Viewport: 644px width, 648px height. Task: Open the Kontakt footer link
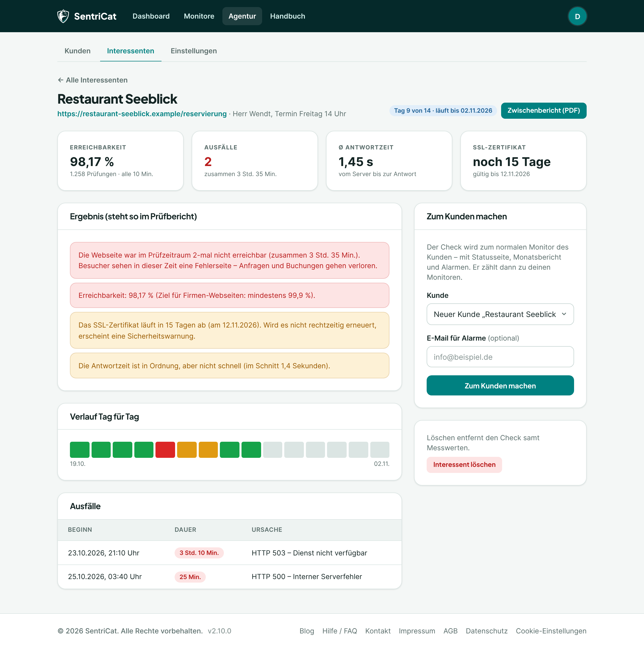(x=378, y=631)
